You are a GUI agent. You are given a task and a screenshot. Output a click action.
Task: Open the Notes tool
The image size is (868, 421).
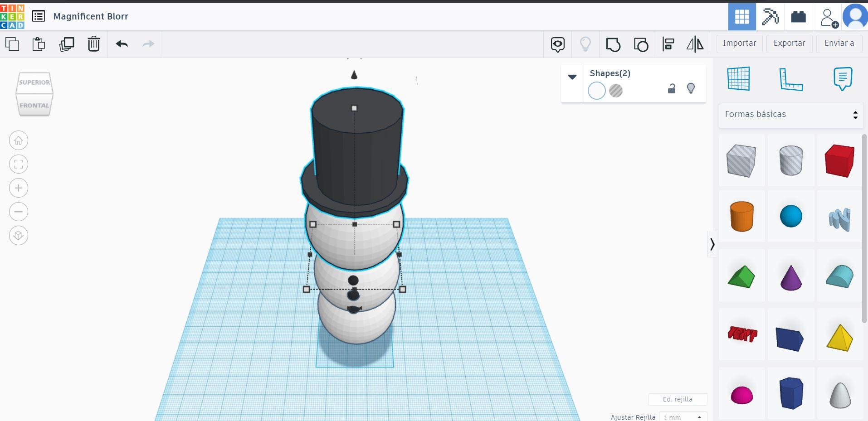(x=843, y=79)
